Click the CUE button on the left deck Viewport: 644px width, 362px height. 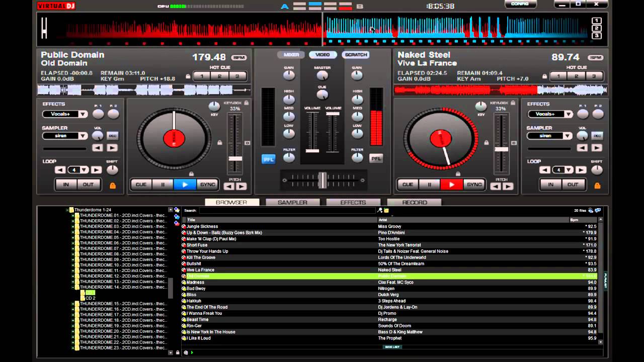pyautogui.click(x=141, y=185)
